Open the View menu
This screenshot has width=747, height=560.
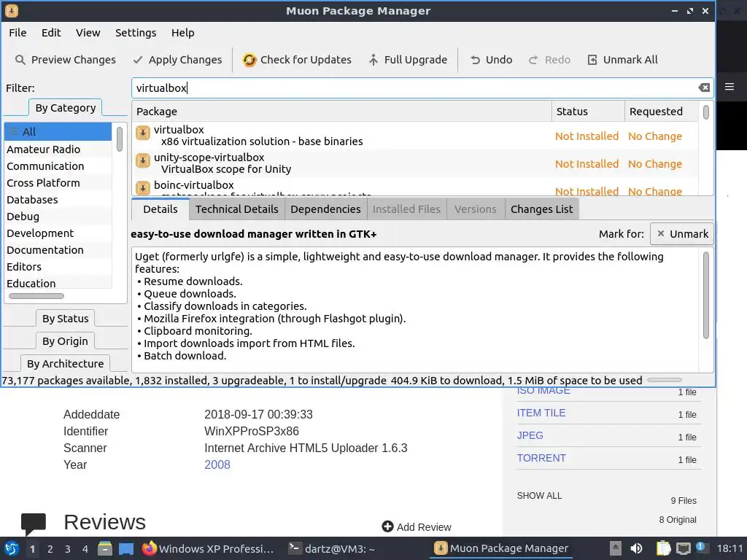(88, 32)
